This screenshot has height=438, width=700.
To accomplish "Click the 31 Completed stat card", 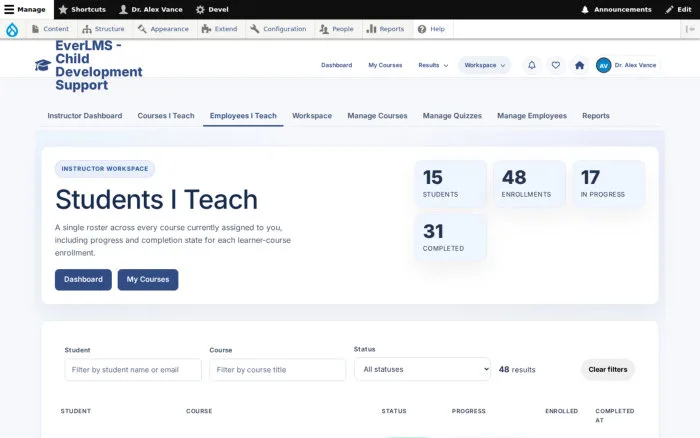I will [451, 238].
